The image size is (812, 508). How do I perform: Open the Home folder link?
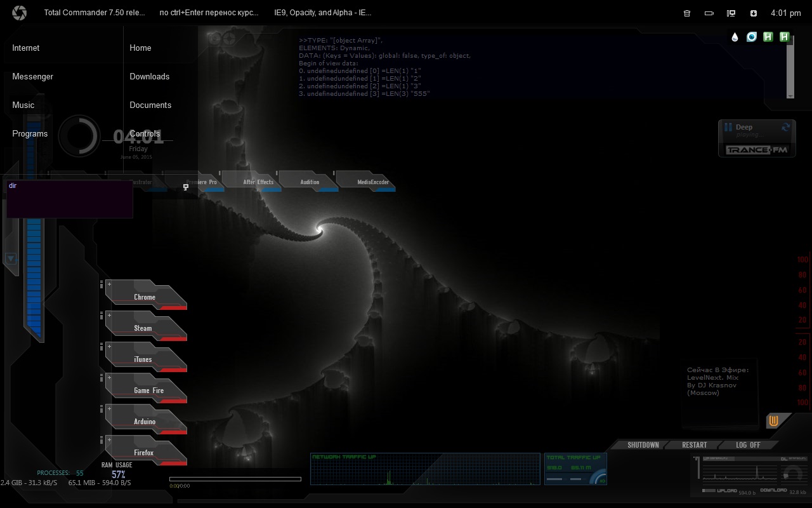[x=140, y=48]
